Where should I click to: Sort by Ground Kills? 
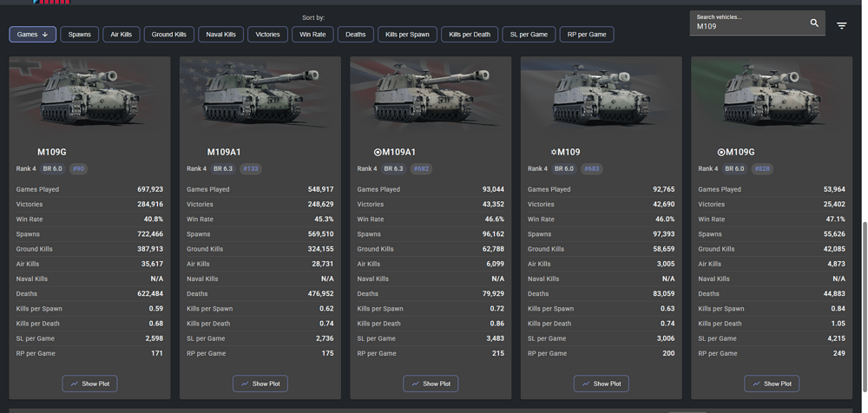pyautogui.click(x=168, y=35)
